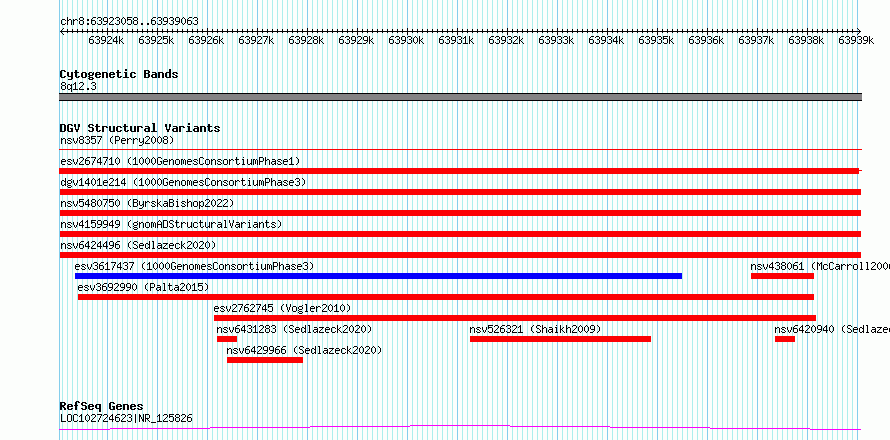Click the 63932k ruler tick label
This screenshot has height=440, width=890.
point(505,40)
